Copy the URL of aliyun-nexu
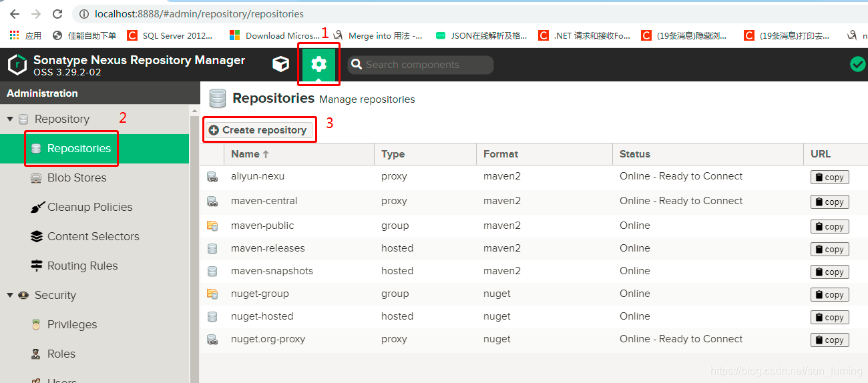Image resolution: width=868 pixels, height=383 pixels. [830, 177]
